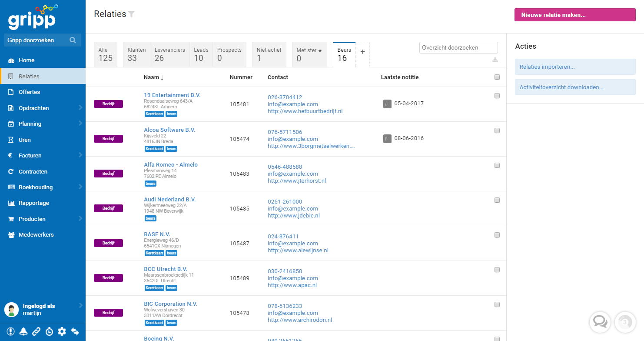The width and height of the screenshot is (644, 341).
Task: Check the Boeing N.V. row checkbox
Action: coord(497,339)
